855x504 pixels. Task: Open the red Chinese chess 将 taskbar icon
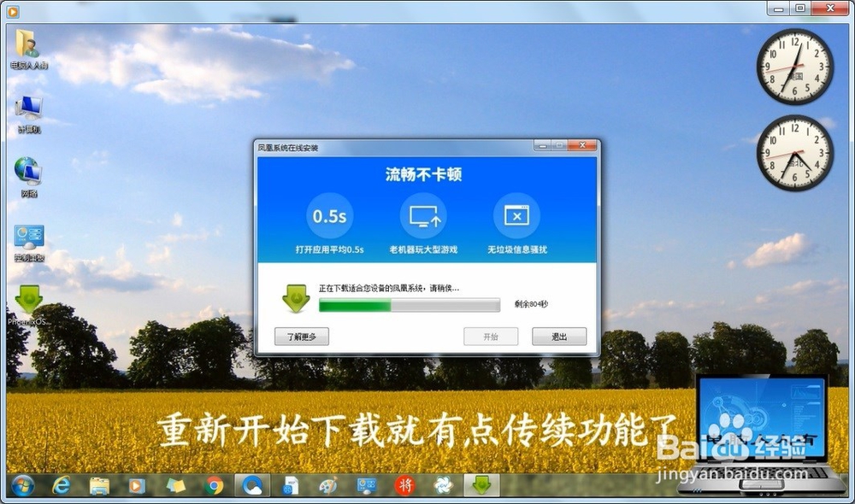(404, 485)
